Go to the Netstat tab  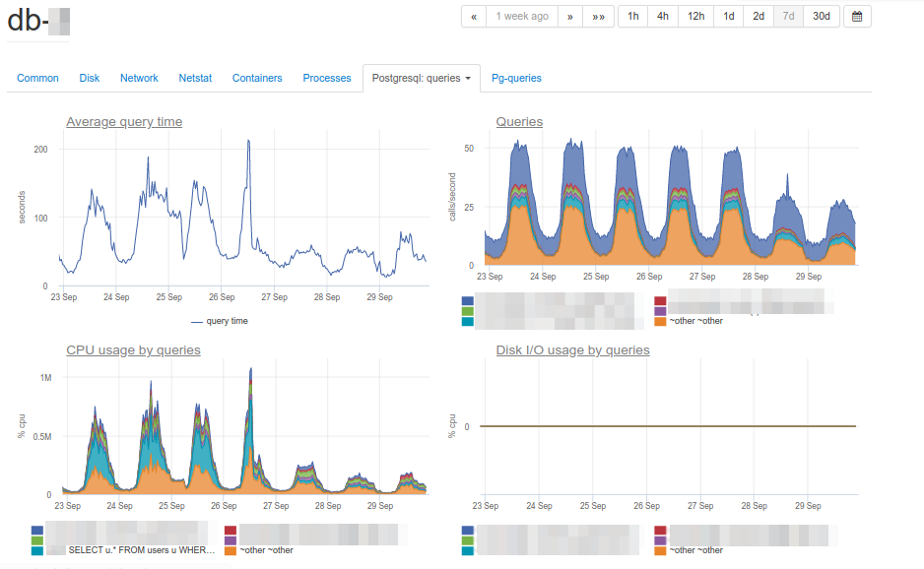point(195,79)
